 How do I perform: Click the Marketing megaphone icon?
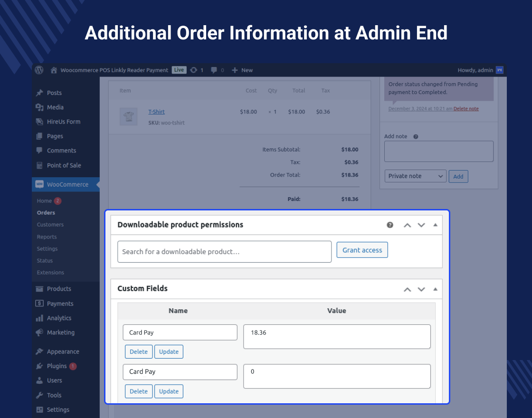[40, 332]
